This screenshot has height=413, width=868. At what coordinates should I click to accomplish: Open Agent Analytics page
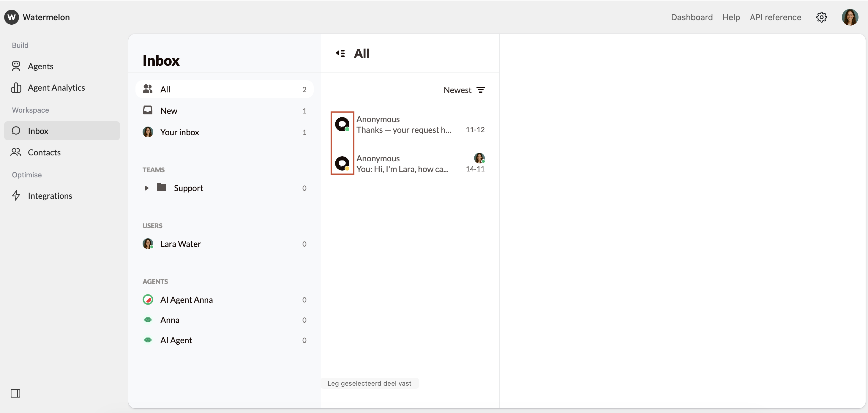pos(56,88)
